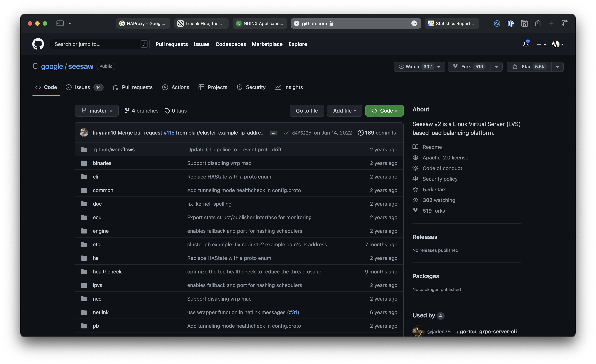Click the engine folder icon
The width and height of the screenshot is (596, 364).
point(84,231)
